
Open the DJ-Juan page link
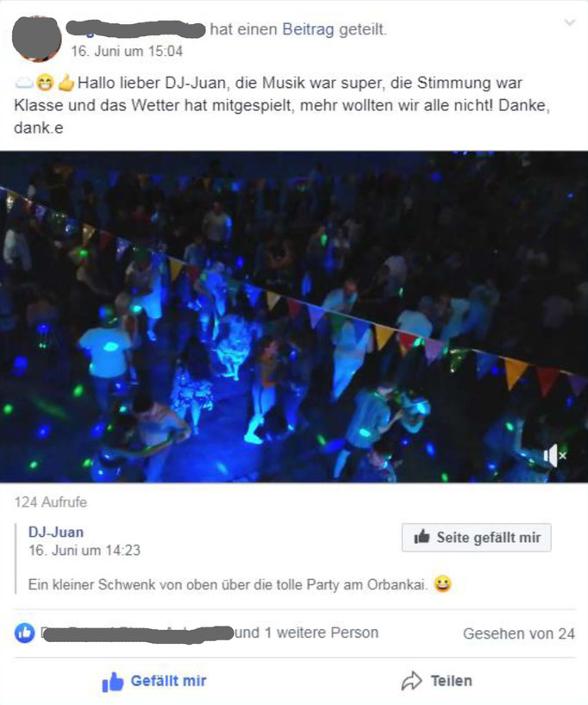coord(56,532)
